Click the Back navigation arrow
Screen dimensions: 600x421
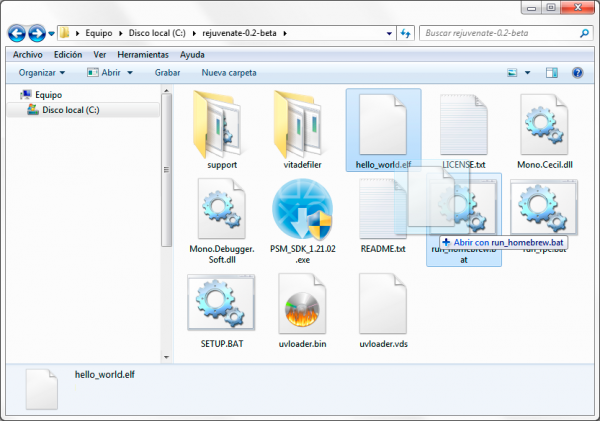16,33
